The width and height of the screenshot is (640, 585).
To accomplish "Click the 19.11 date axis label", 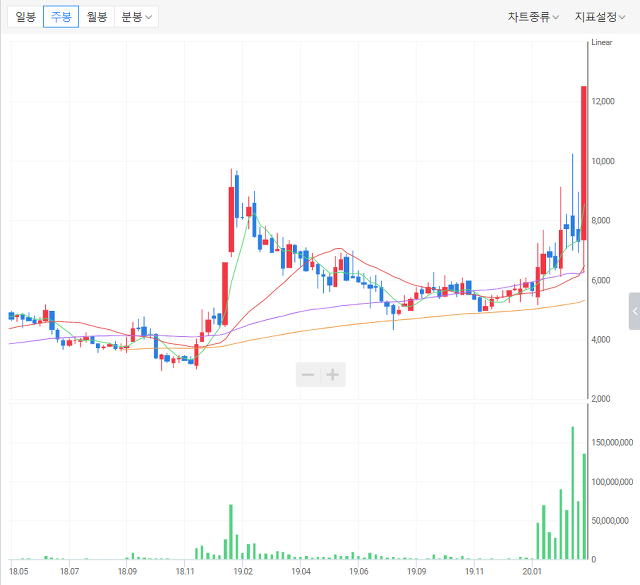I will [475, 571].
